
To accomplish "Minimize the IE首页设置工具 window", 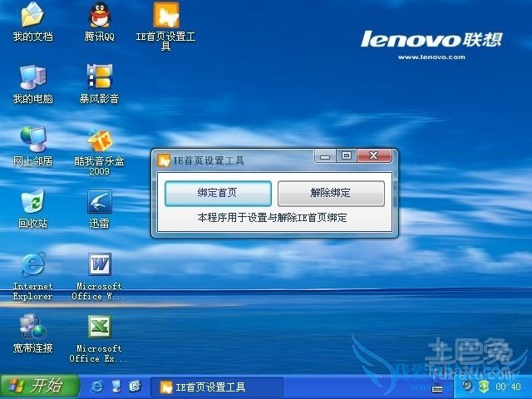I will coord(325,156).
